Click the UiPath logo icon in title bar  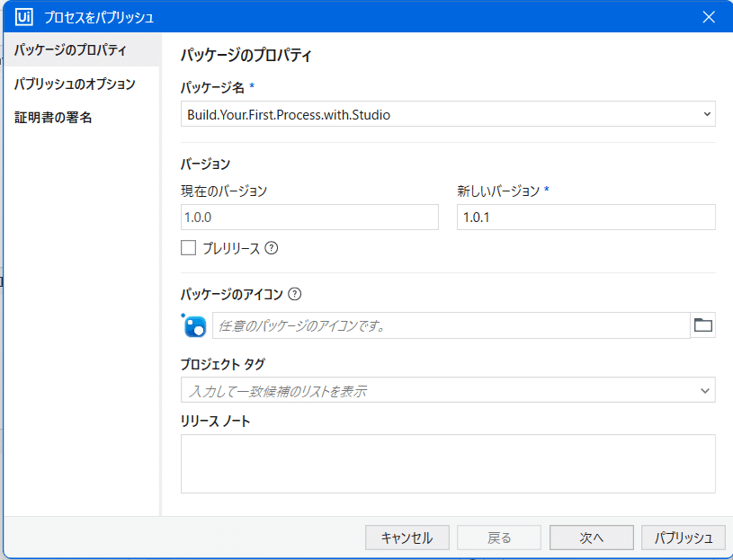[24, 17]
